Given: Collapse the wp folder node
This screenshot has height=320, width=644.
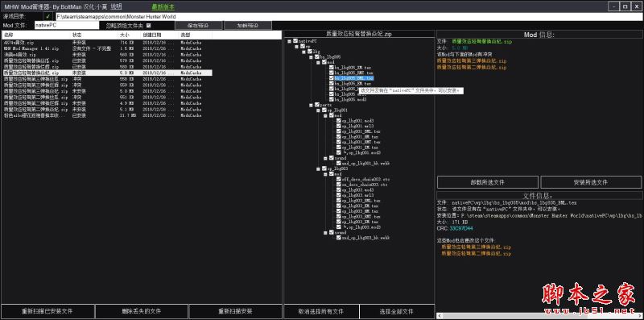Looking at the screenshot, I should coord(296,46).
